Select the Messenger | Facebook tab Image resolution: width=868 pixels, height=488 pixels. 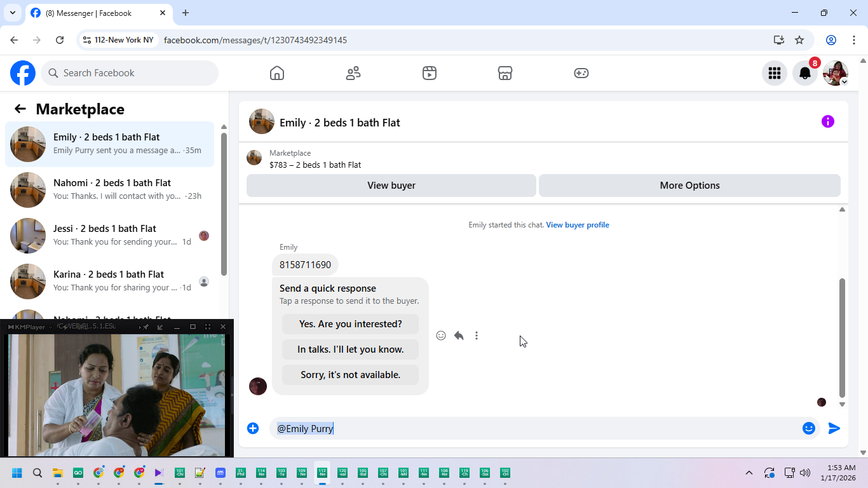point(98,13)
